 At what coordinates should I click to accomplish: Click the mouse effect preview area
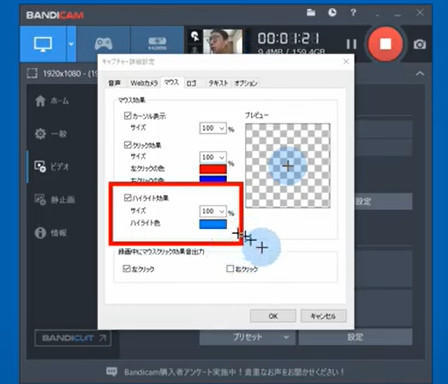[288, 166]
